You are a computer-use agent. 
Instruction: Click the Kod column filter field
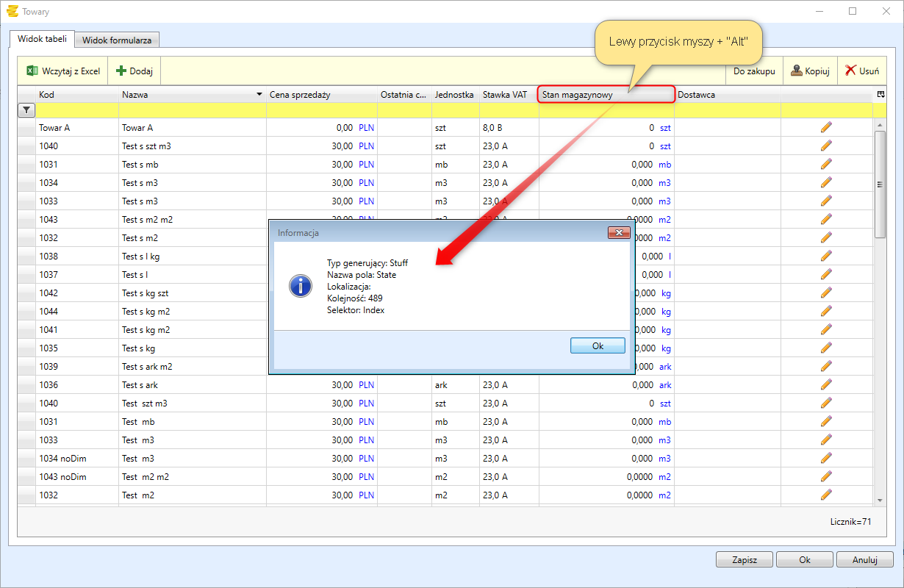coord(77,110)
